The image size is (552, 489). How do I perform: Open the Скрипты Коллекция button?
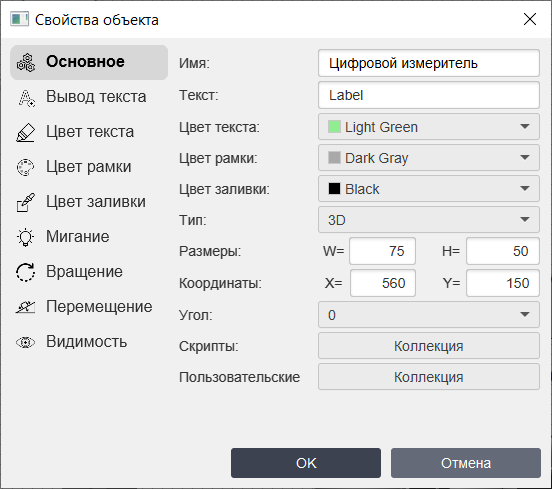(429, 346)
